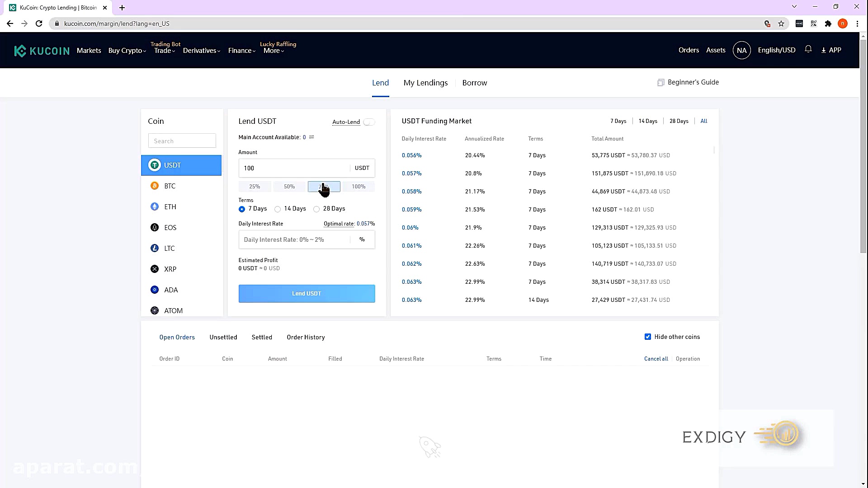Select the 7 Days term radio button
Screen dimensions: 868x488
(242, 209)
